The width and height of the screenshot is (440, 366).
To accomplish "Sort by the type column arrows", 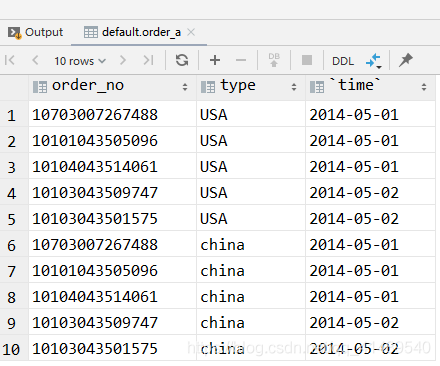I will pyautogui.click(x=294, y=87).
